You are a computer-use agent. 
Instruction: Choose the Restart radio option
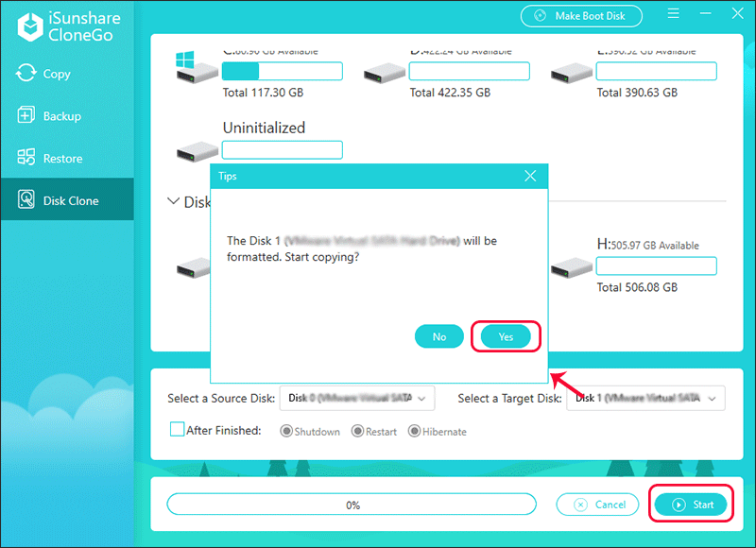coord(357,432)
